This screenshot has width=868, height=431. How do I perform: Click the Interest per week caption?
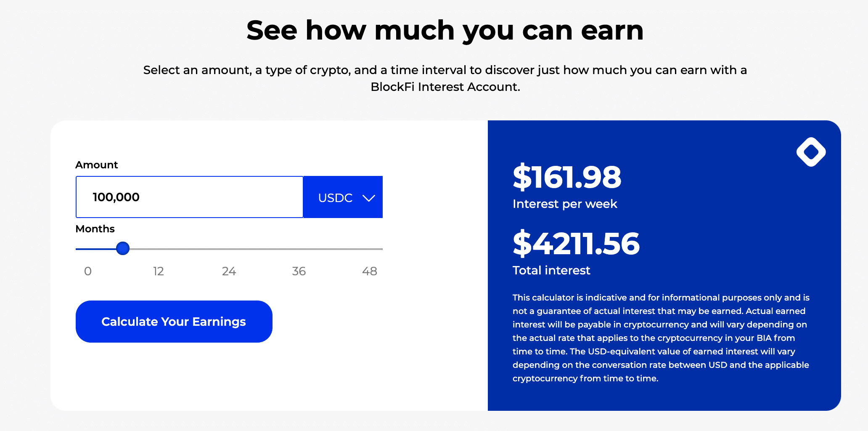565,204
